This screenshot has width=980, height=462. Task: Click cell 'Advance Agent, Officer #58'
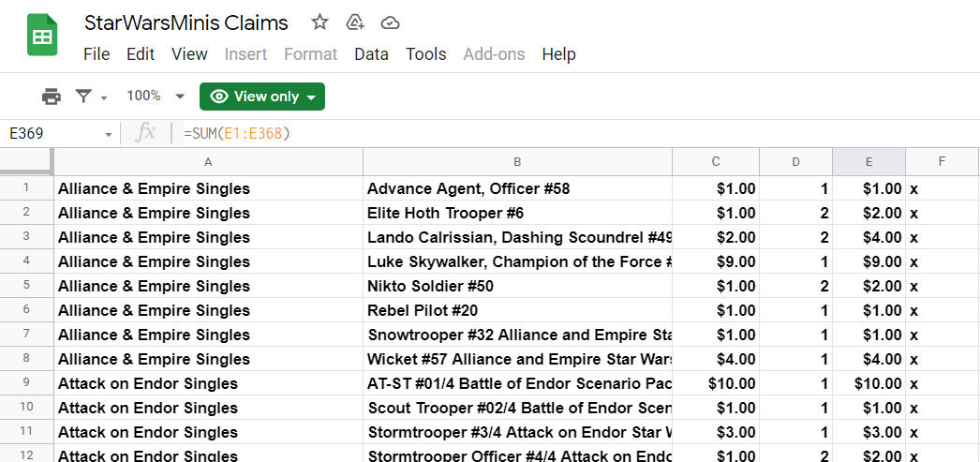517,188
